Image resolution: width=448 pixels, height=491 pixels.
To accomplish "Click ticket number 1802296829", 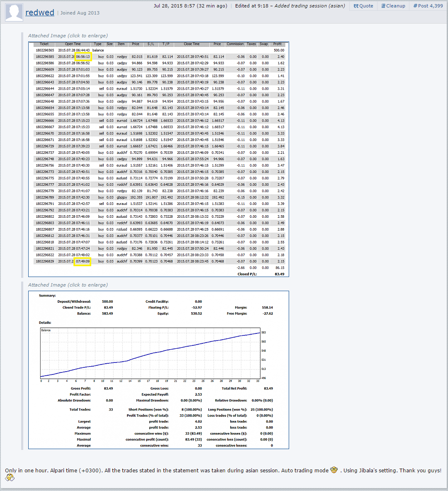I will [x=45, y=261].
